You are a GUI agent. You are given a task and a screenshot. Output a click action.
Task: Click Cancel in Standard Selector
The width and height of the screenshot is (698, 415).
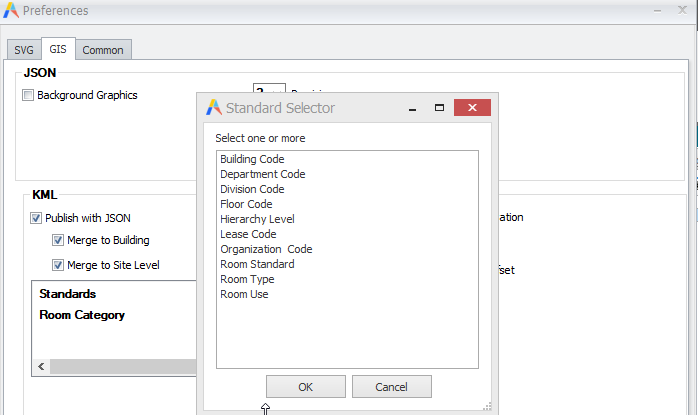pyautogui.click(x=392, y=387)
